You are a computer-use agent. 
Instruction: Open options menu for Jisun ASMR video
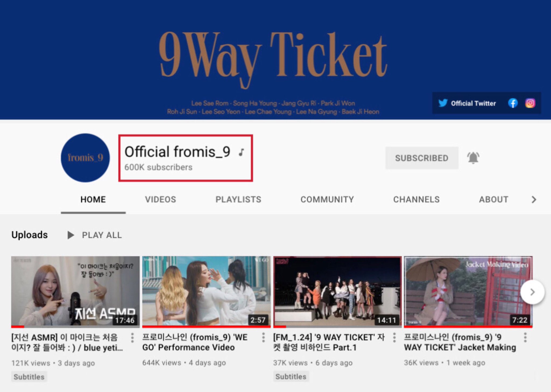(x=132, y=337)
